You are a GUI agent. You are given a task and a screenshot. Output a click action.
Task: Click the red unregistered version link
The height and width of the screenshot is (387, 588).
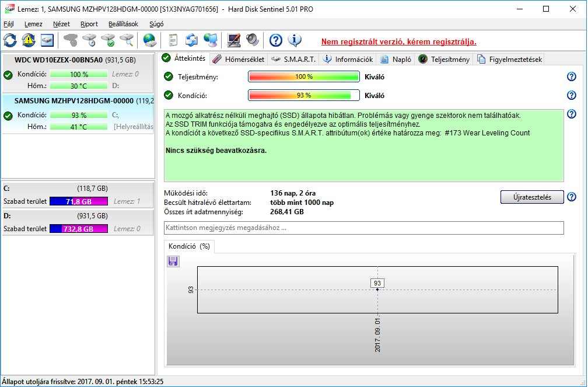(398, 41)
